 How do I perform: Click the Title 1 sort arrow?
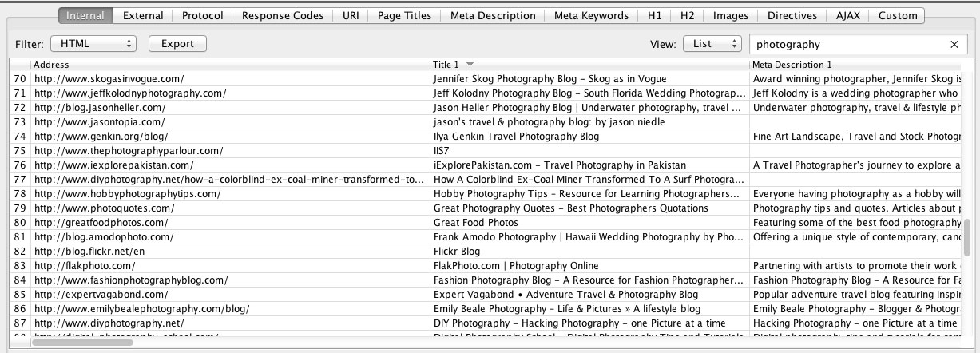coord(470,65)
